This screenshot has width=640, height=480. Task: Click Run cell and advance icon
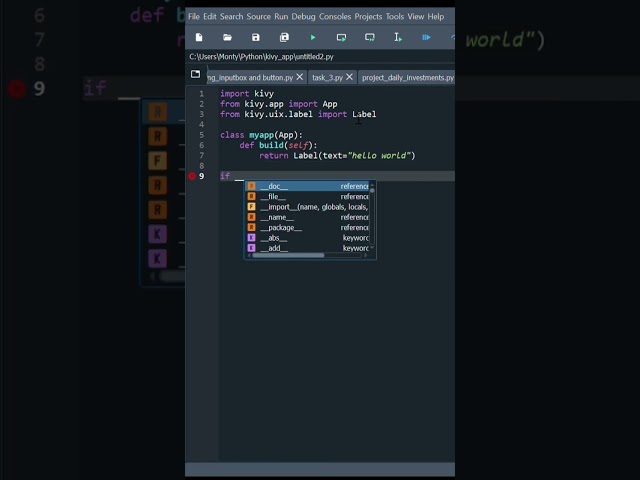click(x=370, y=38)
